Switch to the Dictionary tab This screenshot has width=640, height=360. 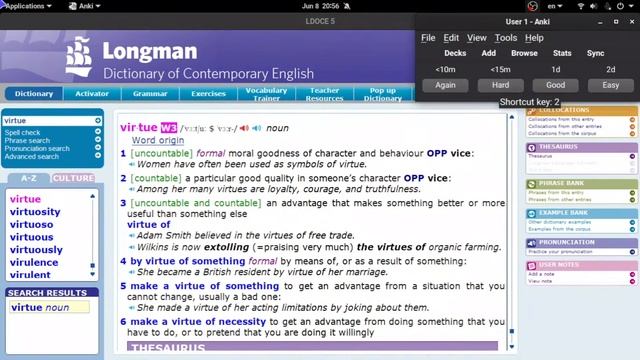coord(34,94)
